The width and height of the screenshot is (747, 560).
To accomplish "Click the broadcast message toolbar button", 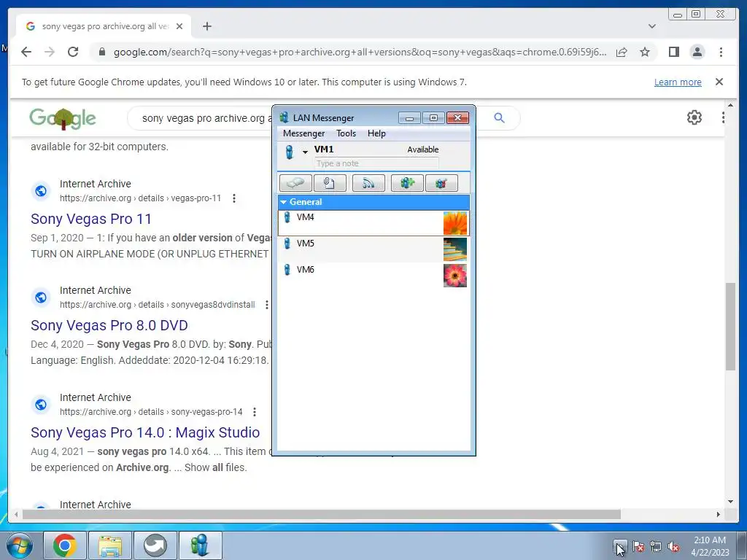I will click(x=368, y=183).
